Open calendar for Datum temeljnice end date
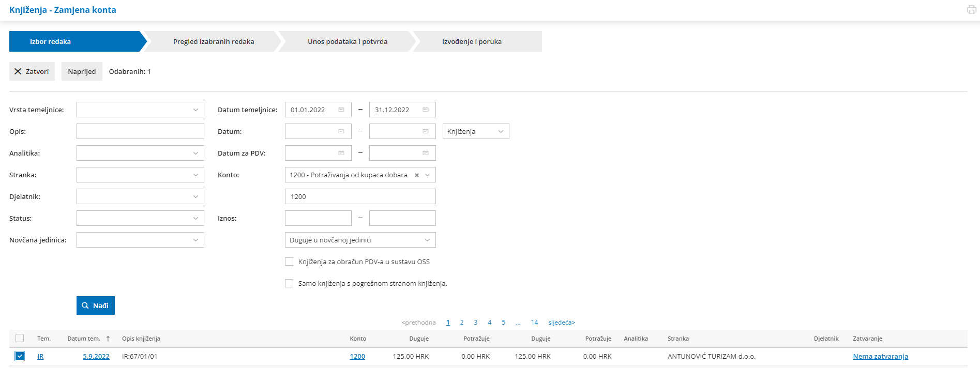 coord(426,110)
